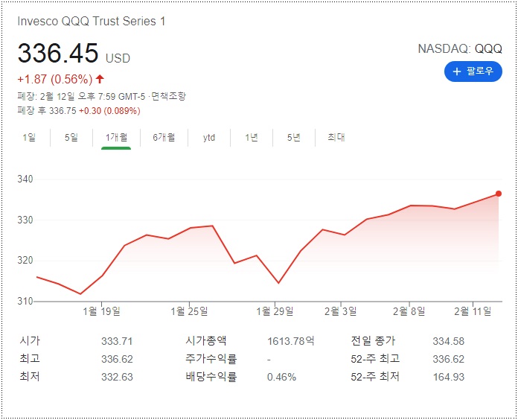Click the USD currency label
The image size is (518, 420).
[x=118, y=58]
